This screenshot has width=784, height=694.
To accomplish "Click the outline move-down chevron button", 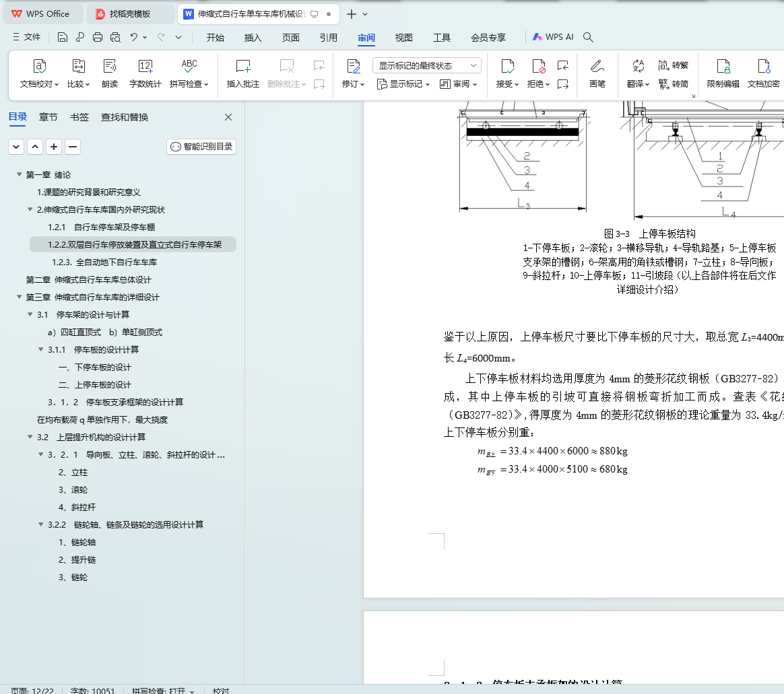I will [16, 147].
